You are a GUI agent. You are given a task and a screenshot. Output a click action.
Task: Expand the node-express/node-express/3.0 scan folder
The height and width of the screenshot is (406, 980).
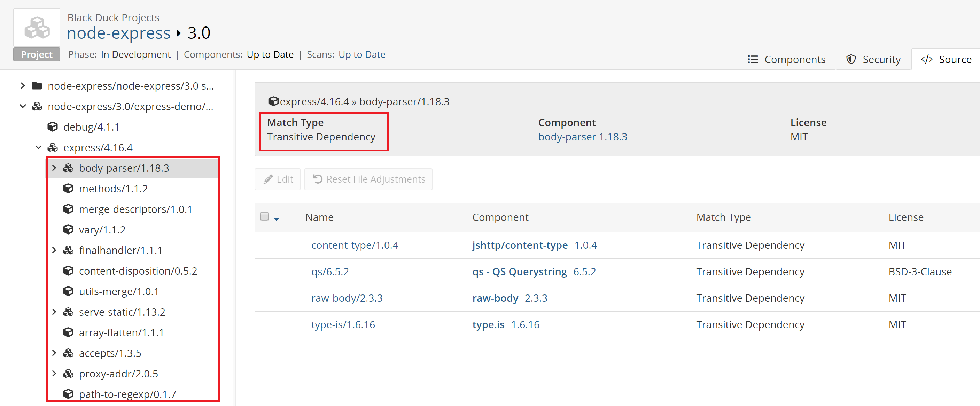coord(22,86)
